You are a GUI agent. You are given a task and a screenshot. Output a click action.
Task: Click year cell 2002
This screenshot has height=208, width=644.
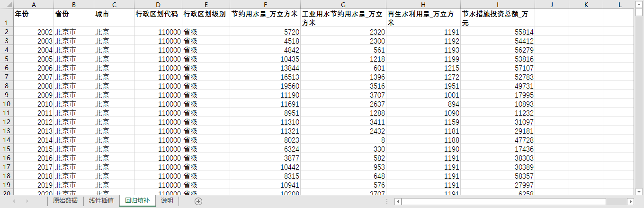[34, 32]
